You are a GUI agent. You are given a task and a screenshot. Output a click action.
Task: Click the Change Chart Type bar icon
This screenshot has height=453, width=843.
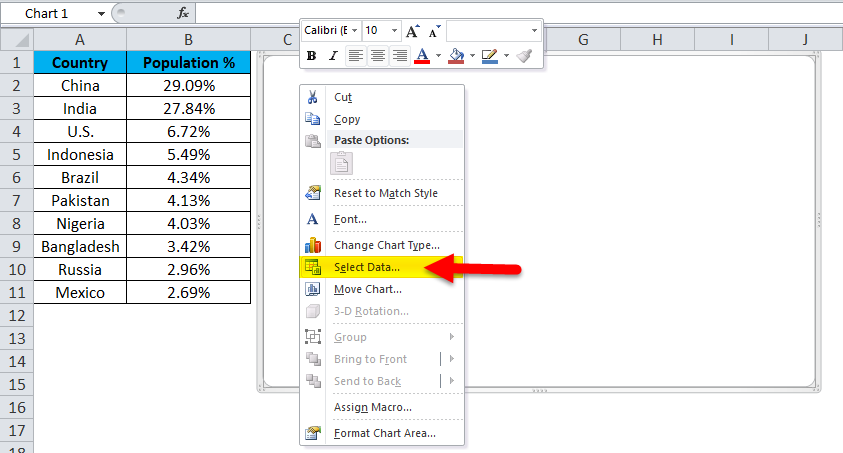(312, 245)
